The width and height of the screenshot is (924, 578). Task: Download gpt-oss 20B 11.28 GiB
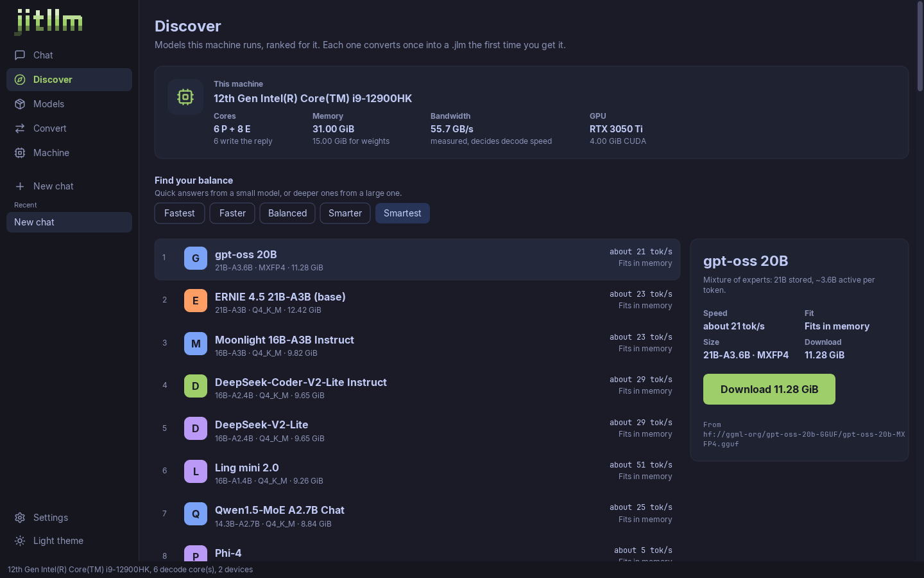(769, 389)
